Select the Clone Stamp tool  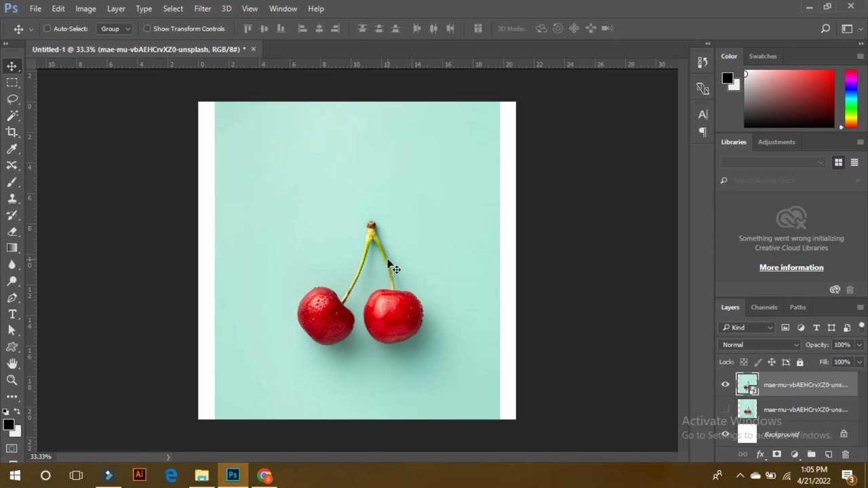12,199
